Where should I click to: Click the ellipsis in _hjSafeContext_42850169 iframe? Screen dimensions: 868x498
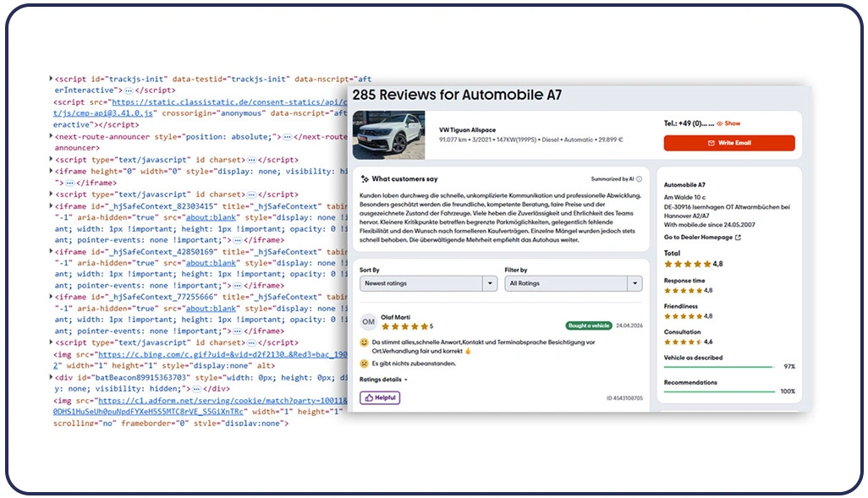(237, 286)
